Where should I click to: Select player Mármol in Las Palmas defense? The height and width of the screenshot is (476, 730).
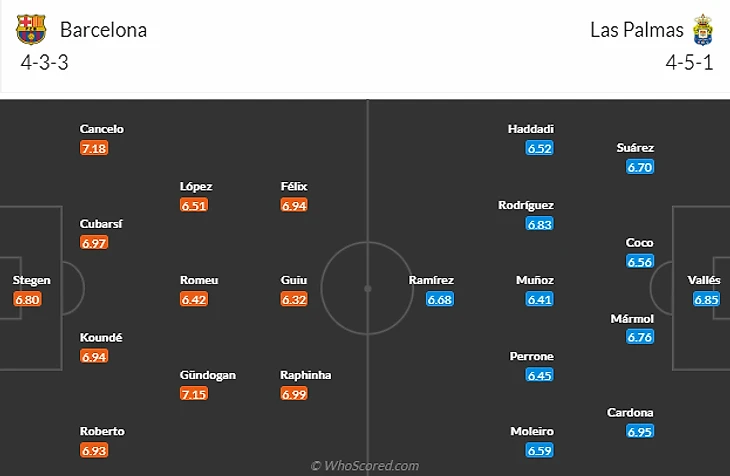(632, 318)
